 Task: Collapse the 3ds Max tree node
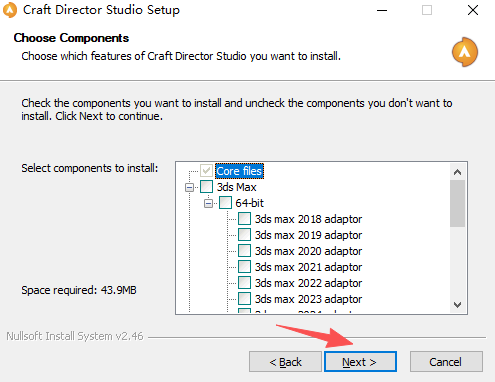(189, 187)
